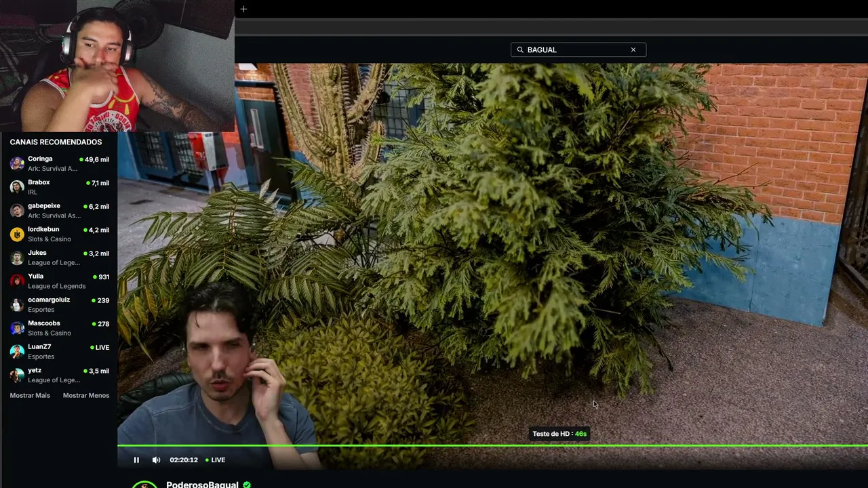Click the 02:20:12 elapsed time
This screenshot has height=488, width=868.
pos(184,460)
